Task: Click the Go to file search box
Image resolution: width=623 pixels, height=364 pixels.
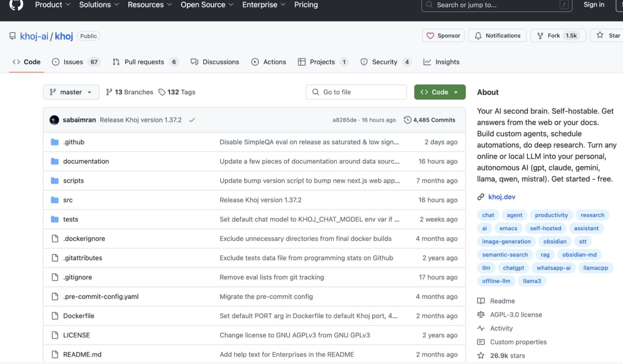Action: point(356,92)
